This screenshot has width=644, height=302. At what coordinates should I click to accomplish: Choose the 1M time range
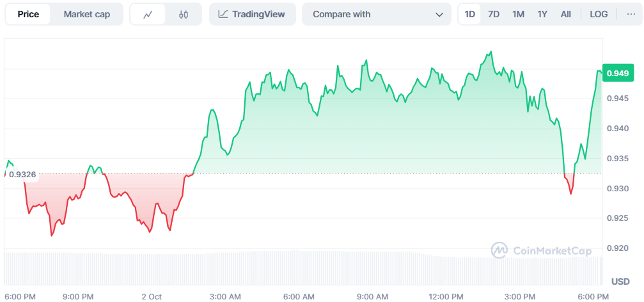pyautogui.click(x=518, y=14)
